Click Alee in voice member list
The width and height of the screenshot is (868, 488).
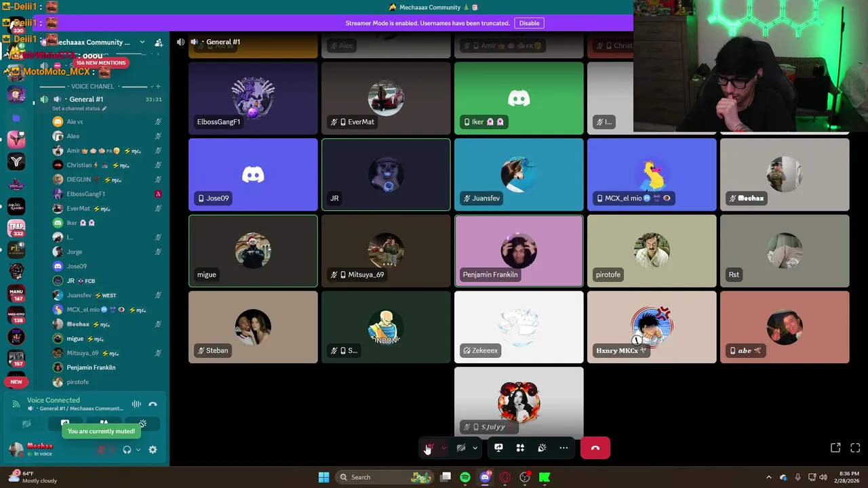point(107,136)
